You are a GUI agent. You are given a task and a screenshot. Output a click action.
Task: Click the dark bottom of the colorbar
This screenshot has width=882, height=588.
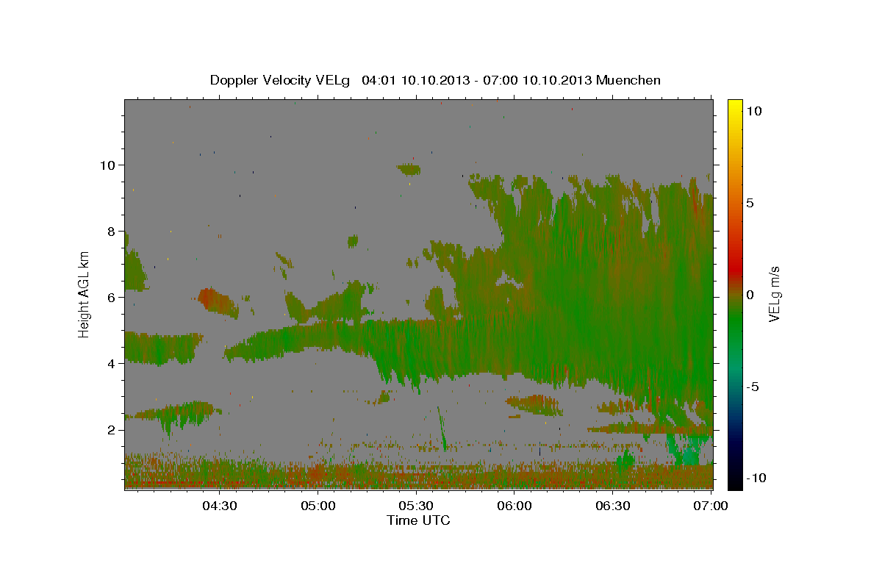[x=734, y=474]
